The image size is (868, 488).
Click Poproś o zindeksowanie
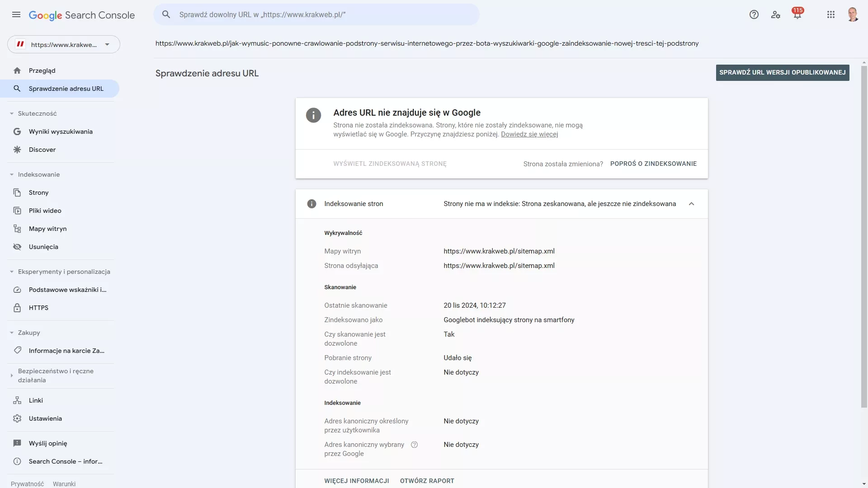pyautogui.click(x=653, y=164)
